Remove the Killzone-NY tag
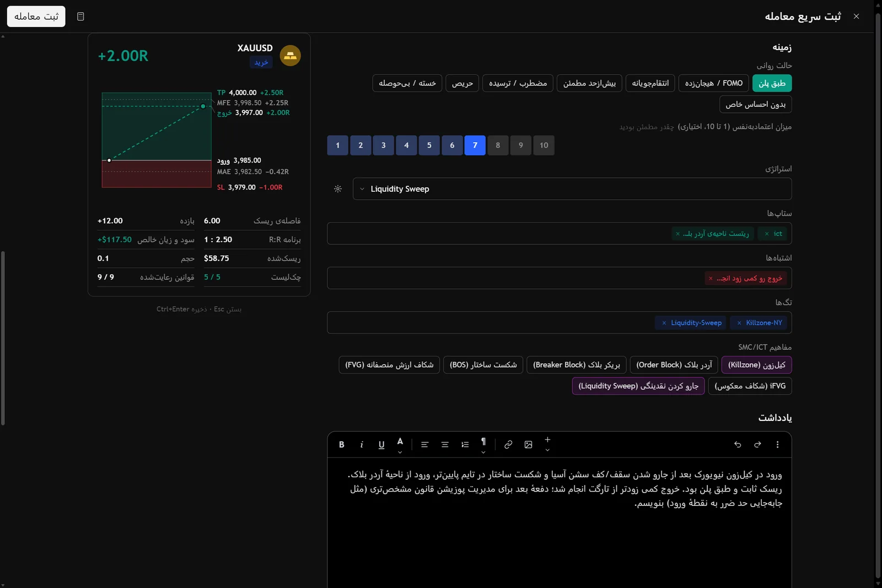The image size is (882, 588). click(x=739, y=323)
